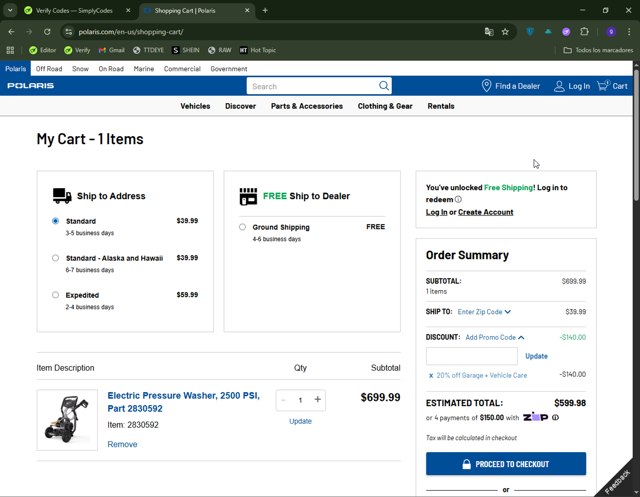Open Todos los marcadores folder
This screenshot has height=497, width=640.
[598, 50]
